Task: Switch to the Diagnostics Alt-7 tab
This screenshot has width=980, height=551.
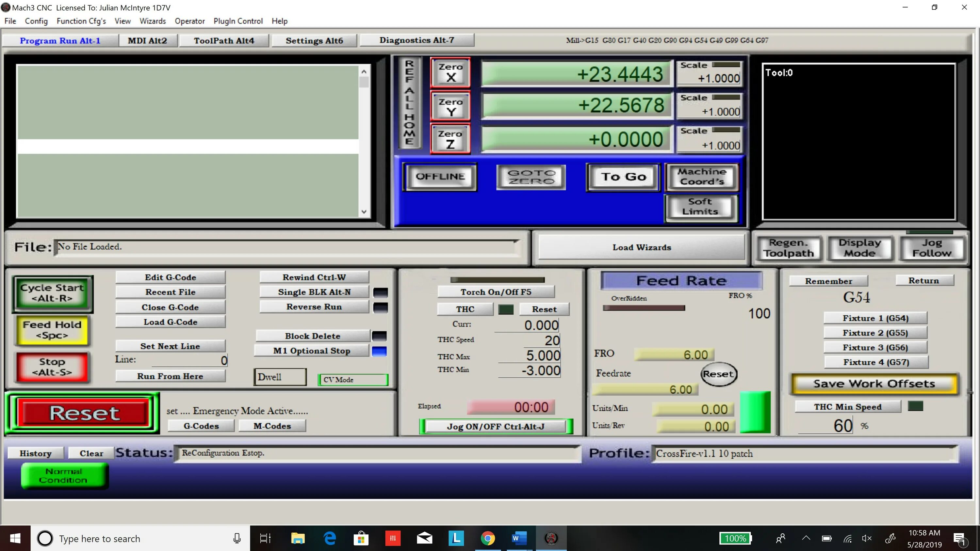Action: [416, 39]
